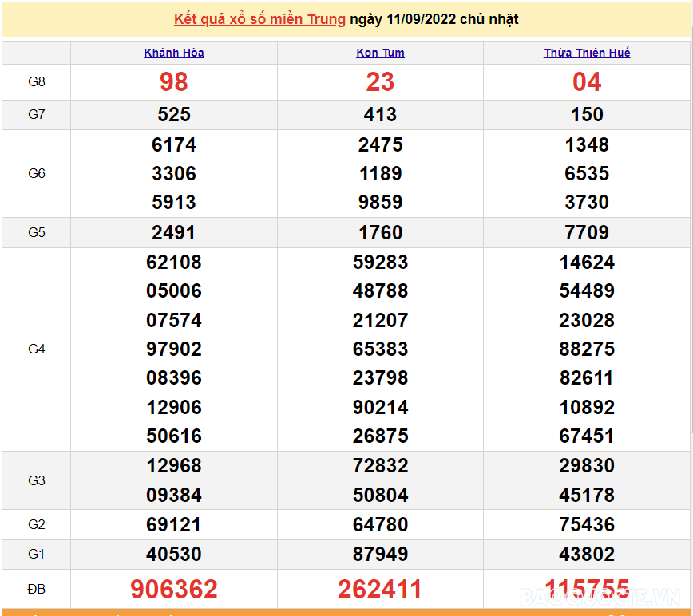Click Kon Tum G8 result 23
This screenshot has height=616, width=693.
tap(380, 82)
